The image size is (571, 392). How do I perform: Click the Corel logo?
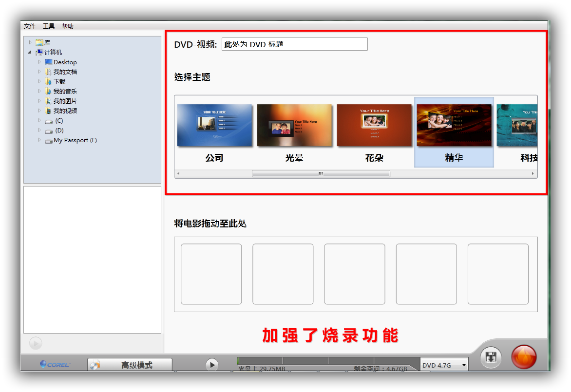point(55,364)
